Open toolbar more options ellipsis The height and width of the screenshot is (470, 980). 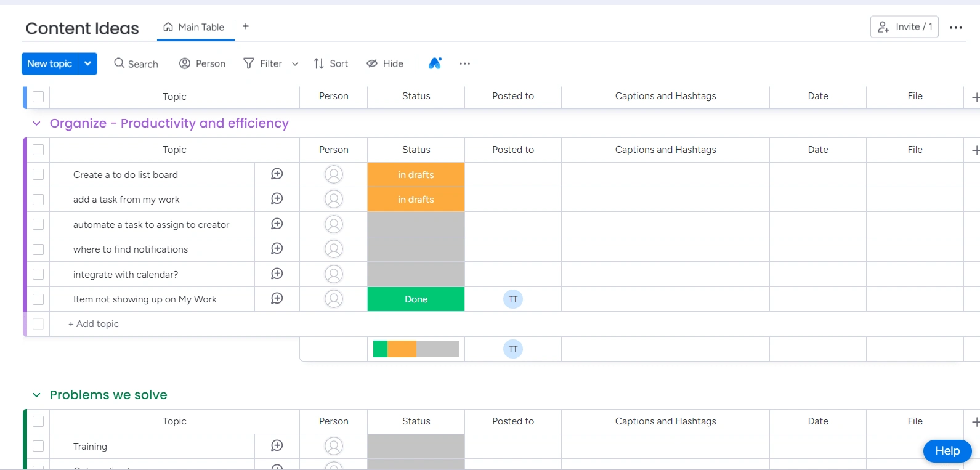pyautogui.click(x=464, y=63)
